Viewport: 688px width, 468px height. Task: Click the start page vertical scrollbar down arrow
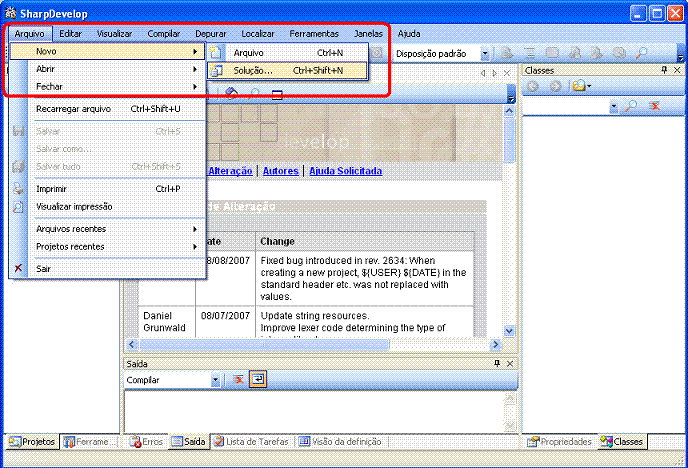(509, 331)
